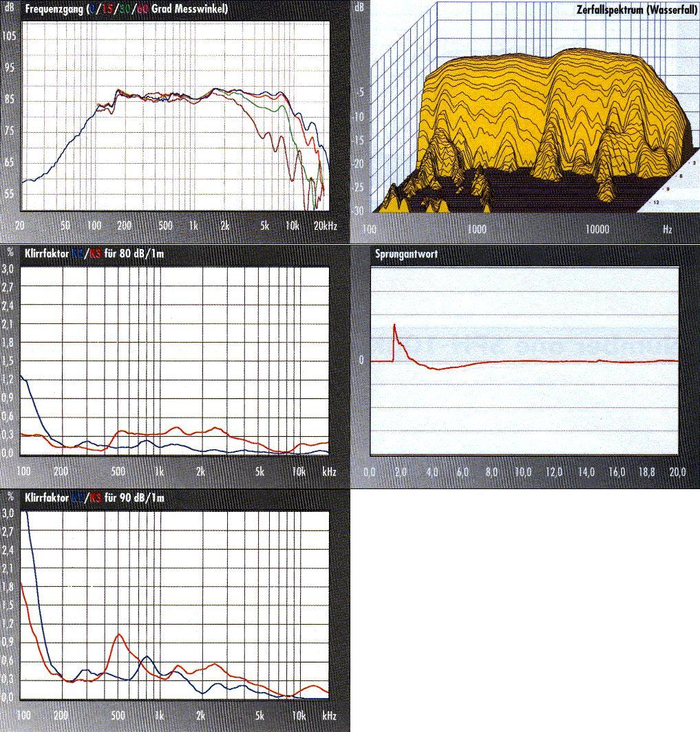Viewport: 700px width, 732px height.
Task: Click the 0 label left of the Sprungantwort plot
Action: [361, 360]
